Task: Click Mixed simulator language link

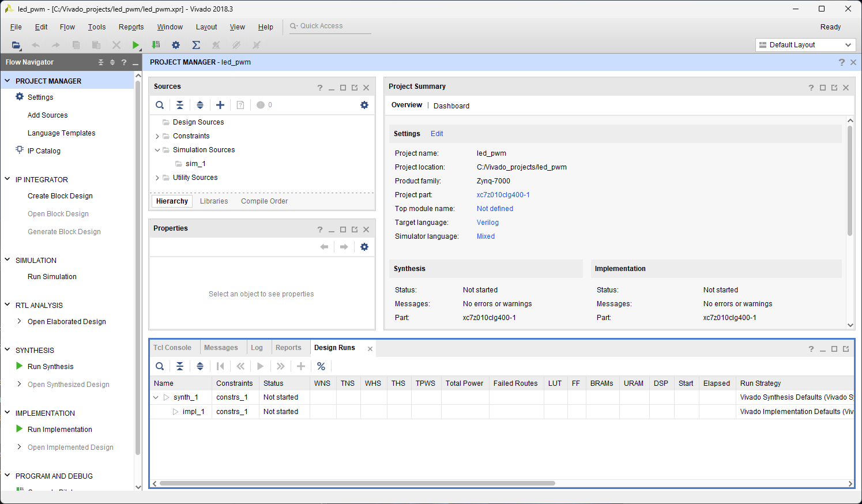Action: (485, 236)
